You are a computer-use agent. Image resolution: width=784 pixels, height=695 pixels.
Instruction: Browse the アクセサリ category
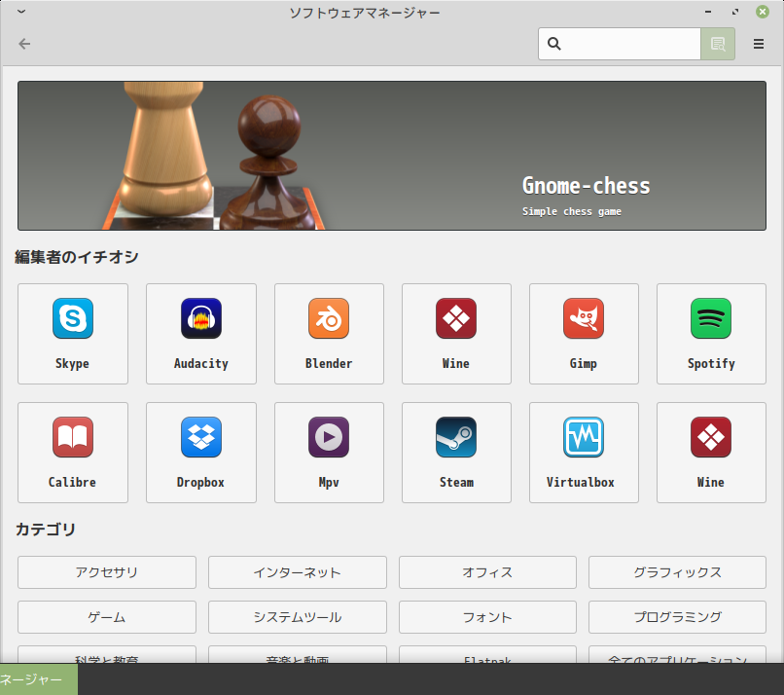point(106,572)
